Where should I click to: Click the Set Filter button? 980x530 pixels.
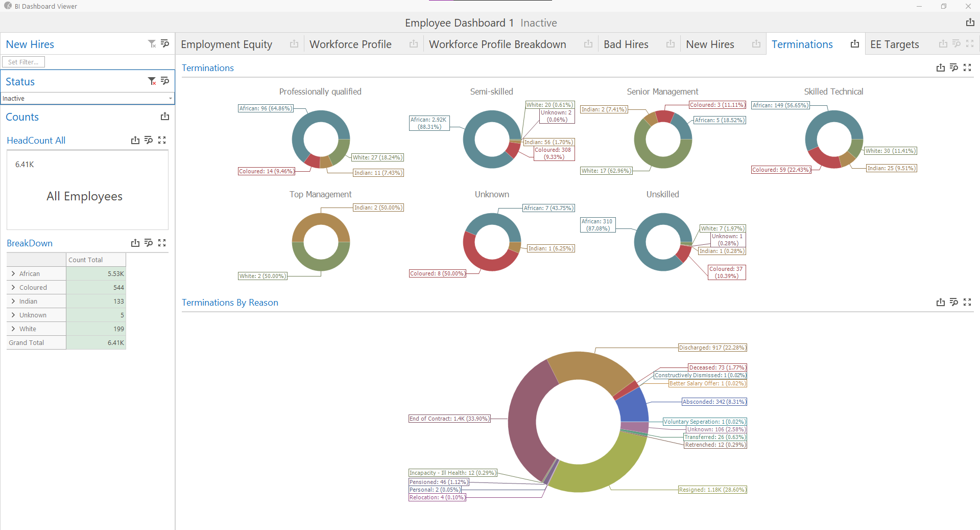tap(23, 62)
